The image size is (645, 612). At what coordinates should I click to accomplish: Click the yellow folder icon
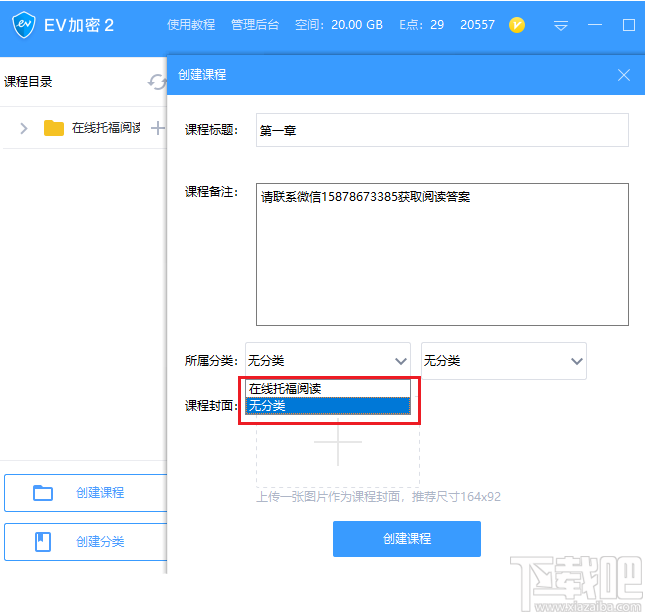[54, 128]
